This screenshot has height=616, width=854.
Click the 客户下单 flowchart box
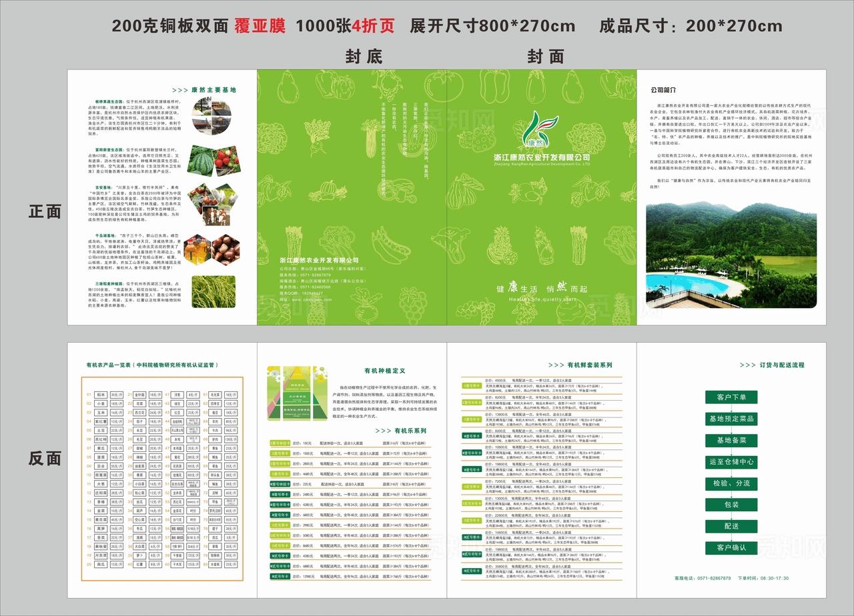[732, 398]
